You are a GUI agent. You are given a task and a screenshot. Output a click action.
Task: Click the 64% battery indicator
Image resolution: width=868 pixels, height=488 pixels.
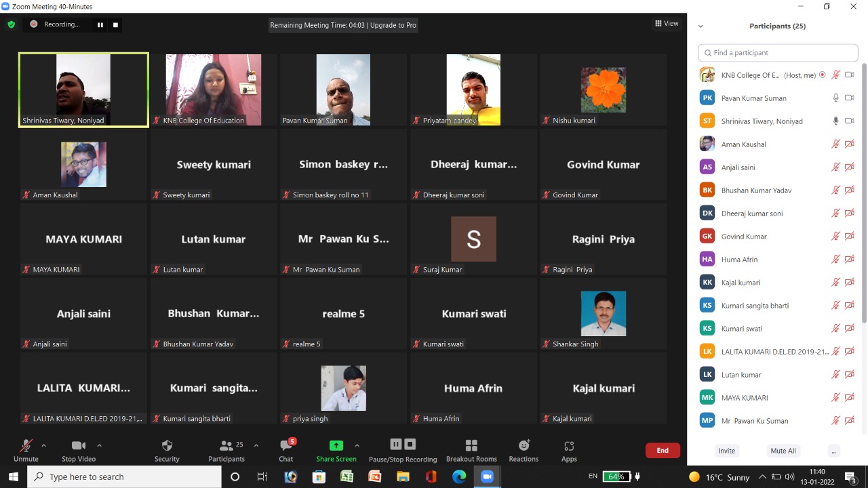(x=616, y=476)
